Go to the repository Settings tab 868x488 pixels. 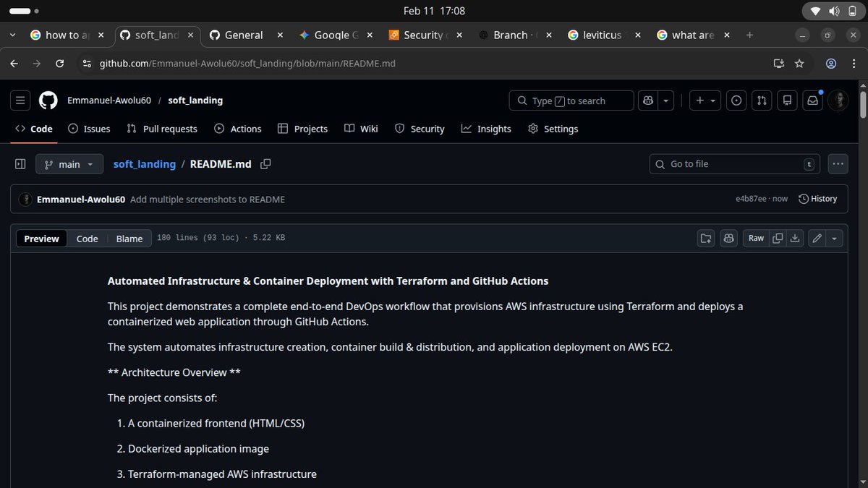coord(553,129)
